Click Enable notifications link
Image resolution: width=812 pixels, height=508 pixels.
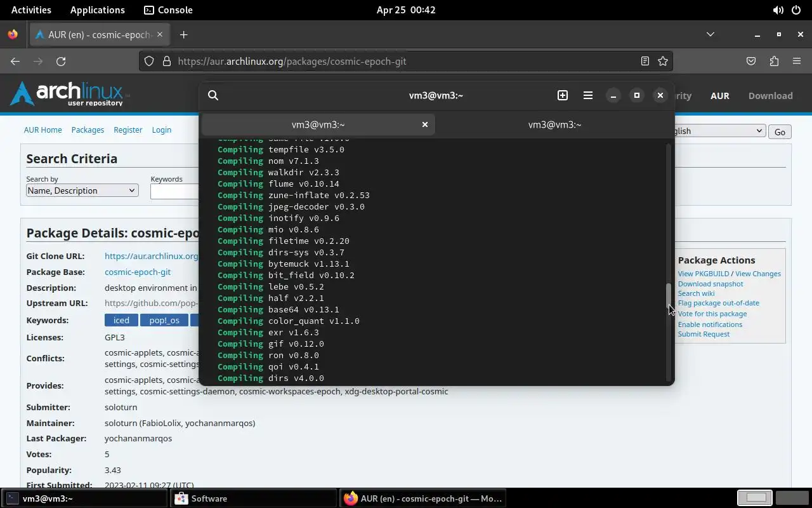click(710, 324)
